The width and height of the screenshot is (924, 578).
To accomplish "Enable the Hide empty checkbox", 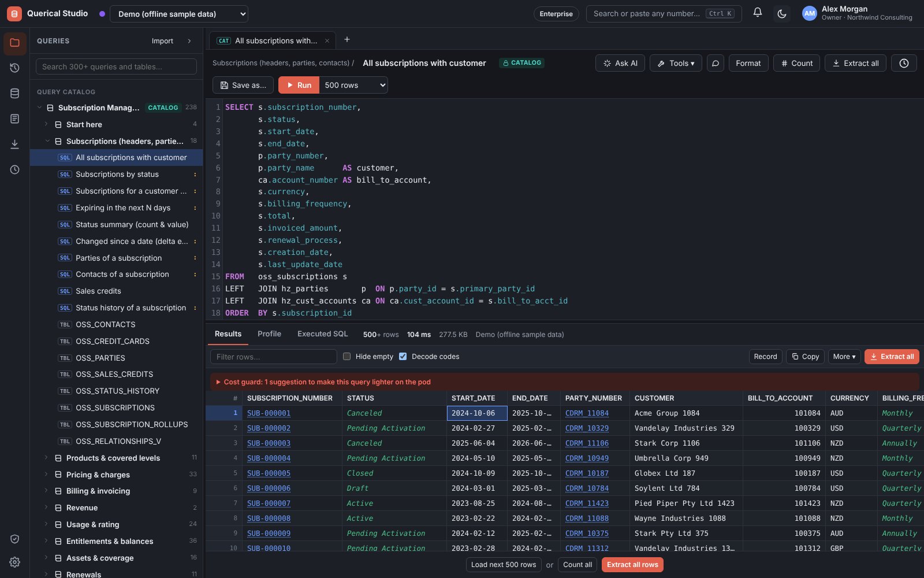I will 346,357.
